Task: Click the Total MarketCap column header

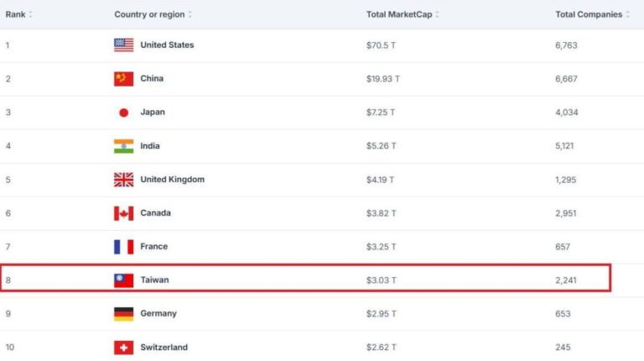Action: click(398, 14)
